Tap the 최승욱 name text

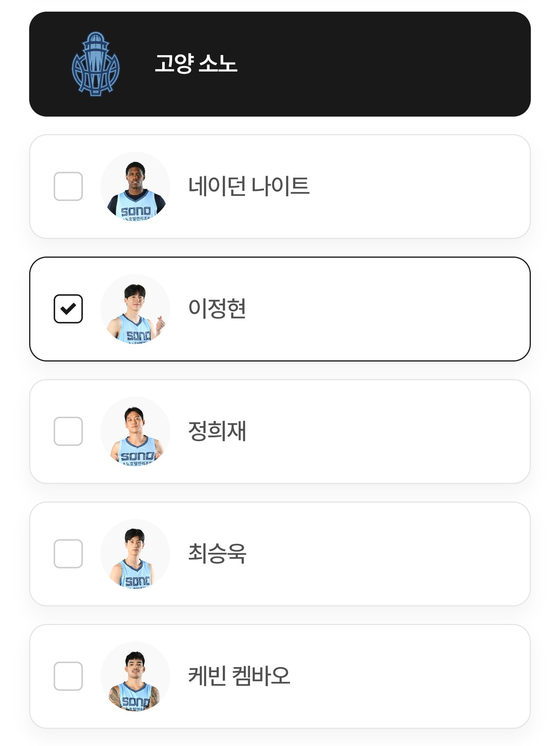217,553
